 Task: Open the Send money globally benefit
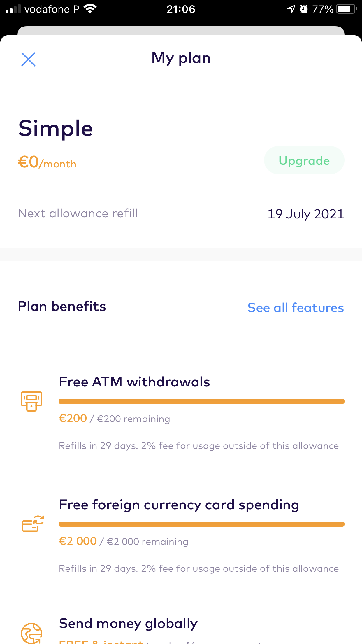[128, 624]
